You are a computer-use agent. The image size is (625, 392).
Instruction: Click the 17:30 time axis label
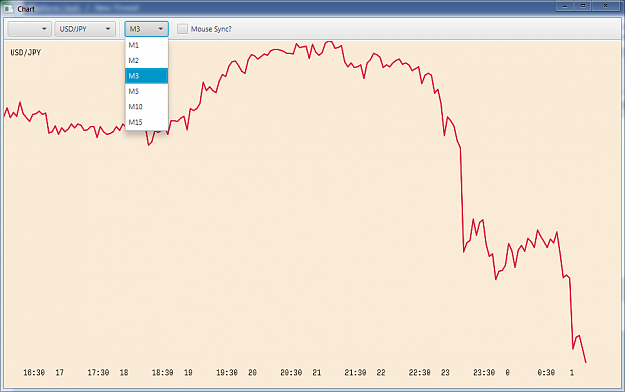(x=98, y=372)
